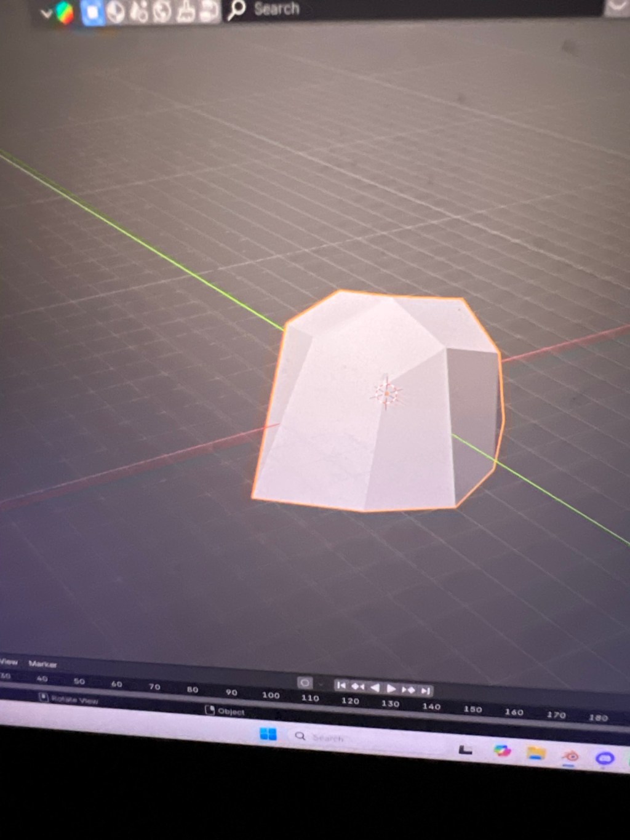Image resolution: width=630 pixels, height=840 pixels.
Task: Select the highlighted blue filter icon
Action: point(92,13)
